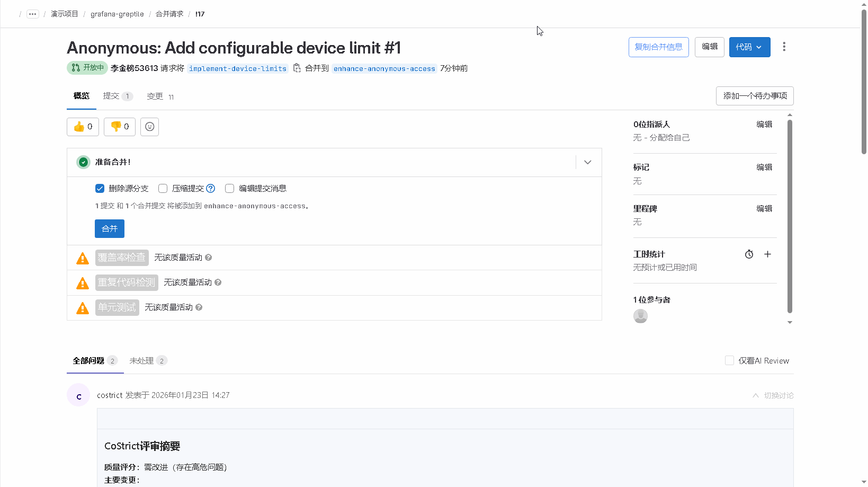Viewport: 868px width, 487px height.
Task: Open the implement-device-limits branch link
Action: point(238,68)
